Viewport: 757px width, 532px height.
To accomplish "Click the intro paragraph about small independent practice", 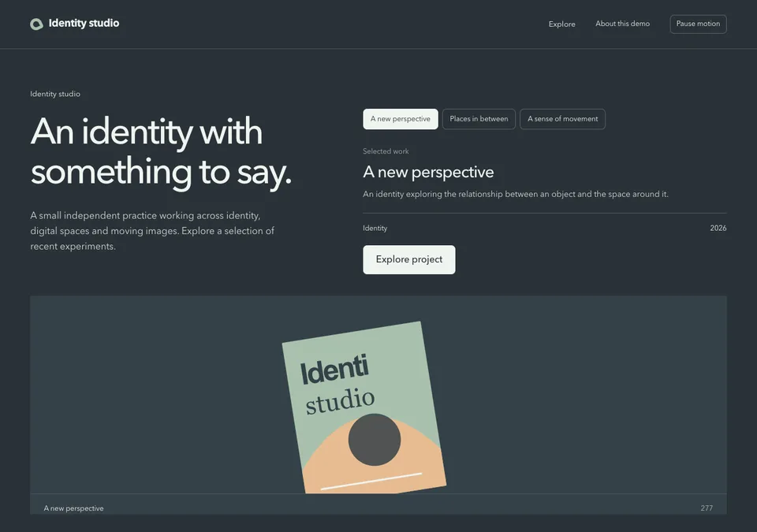I will click(152, 231).
